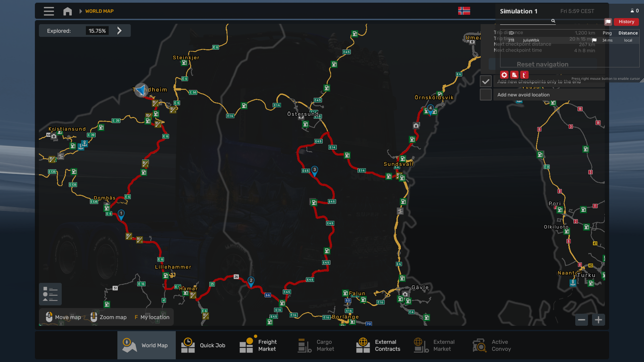
Task: Zoom in map with plus button
Action: point(598,320)
